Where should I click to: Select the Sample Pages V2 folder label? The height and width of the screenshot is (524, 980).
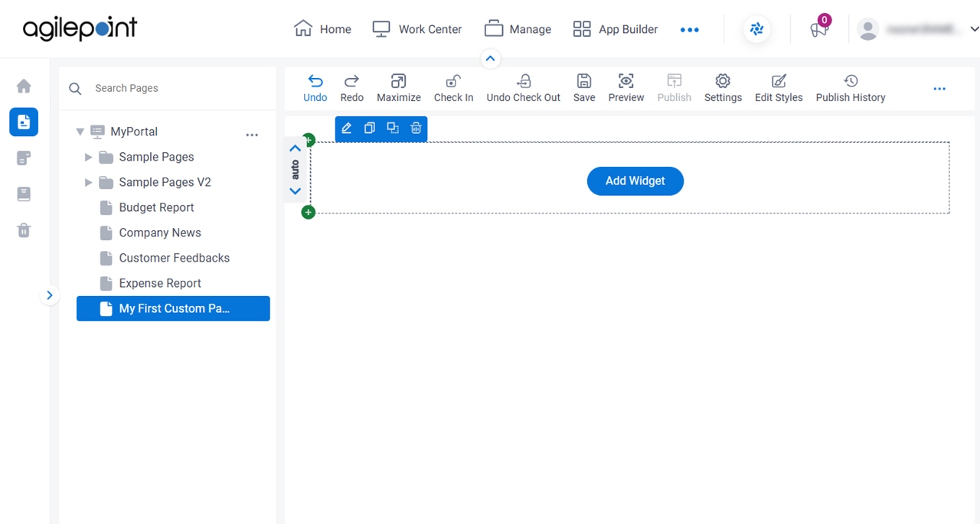165,182
